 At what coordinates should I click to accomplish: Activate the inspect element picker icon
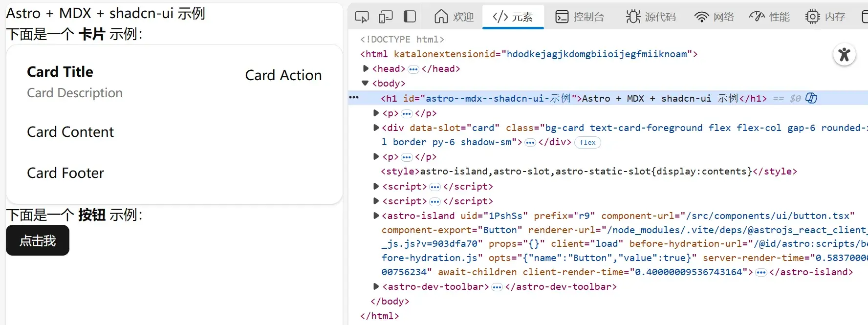pyautogui.click(x=362, y=17)
